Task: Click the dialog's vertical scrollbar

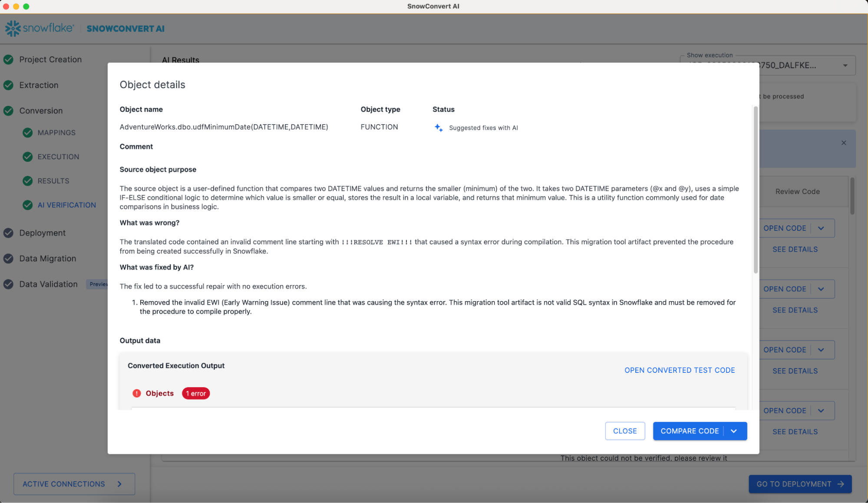Action: click(x=756, y=190)
